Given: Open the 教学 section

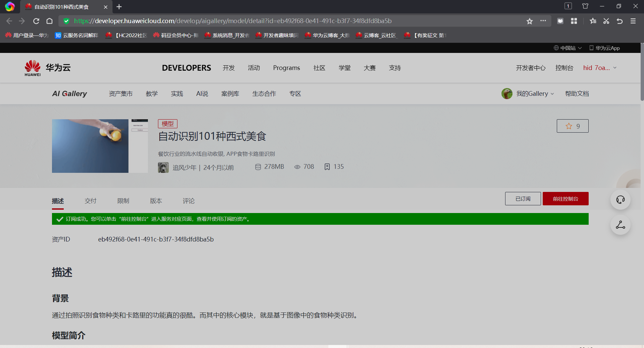Looking at the screenshot, I should click(x=152, y=94).
